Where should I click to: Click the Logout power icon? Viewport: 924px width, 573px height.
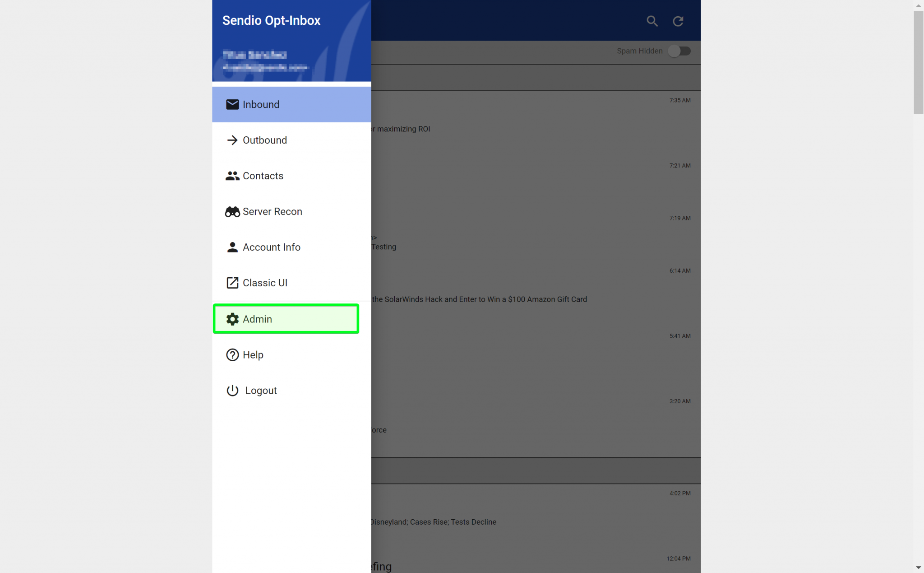tap(232, 391)
